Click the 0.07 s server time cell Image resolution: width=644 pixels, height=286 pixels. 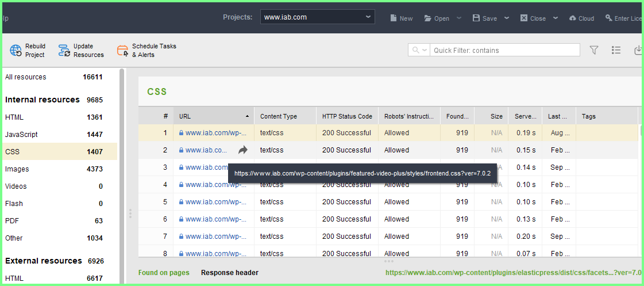(x=525, y=254)
